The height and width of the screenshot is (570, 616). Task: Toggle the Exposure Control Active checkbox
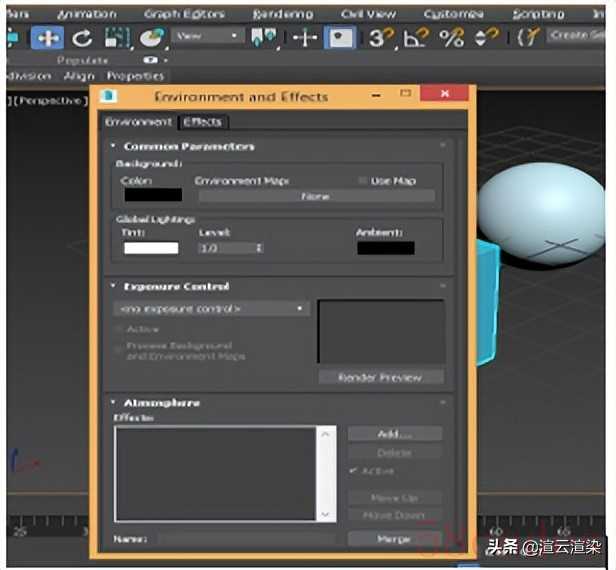point(120,329)
